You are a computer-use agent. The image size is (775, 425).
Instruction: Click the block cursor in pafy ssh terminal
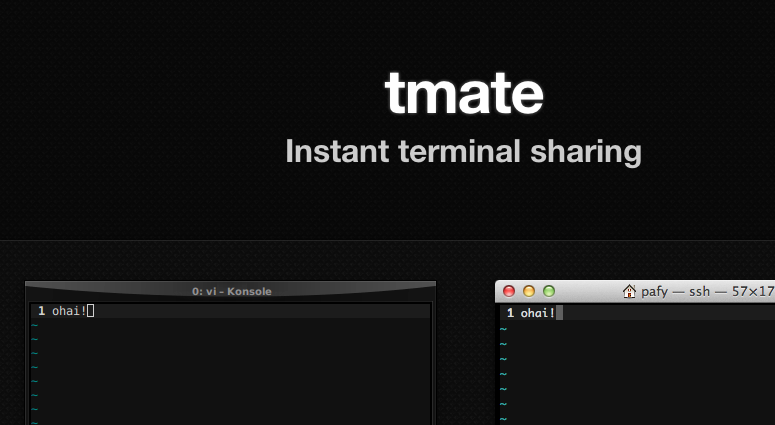pos(560,313)
